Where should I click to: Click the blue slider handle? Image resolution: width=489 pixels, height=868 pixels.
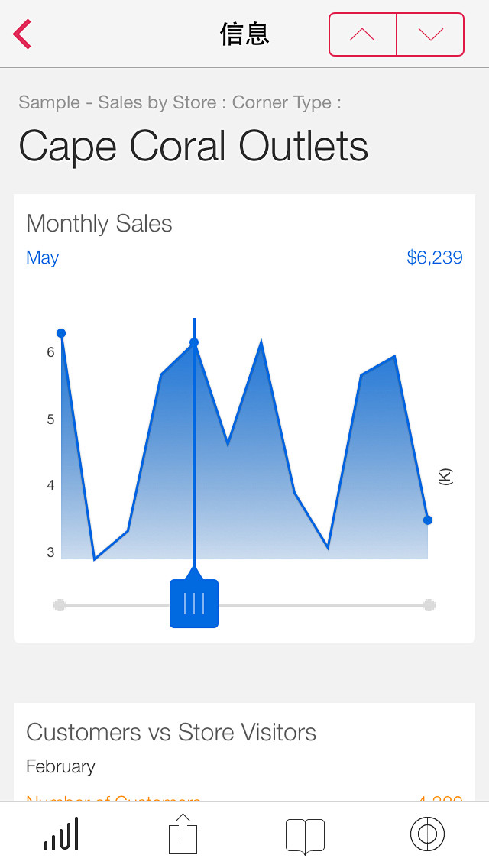[194, 604]
